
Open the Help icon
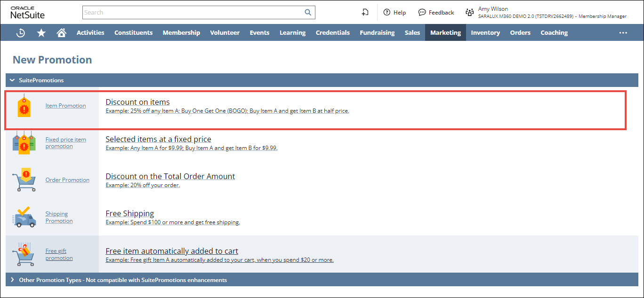pyautogui.click(x=387, y=13)
